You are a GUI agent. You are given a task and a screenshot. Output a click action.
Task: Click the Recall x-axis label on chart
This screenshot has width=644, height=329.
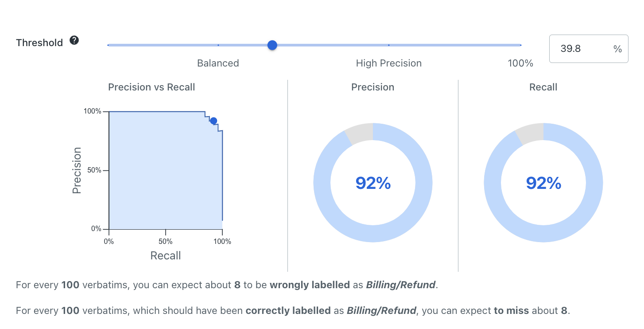pyautogui.click(x=166, y=256)
